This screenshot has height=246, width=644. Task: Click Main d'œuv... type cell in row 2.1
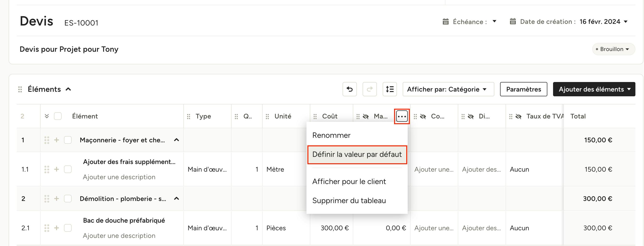point(207,228)
